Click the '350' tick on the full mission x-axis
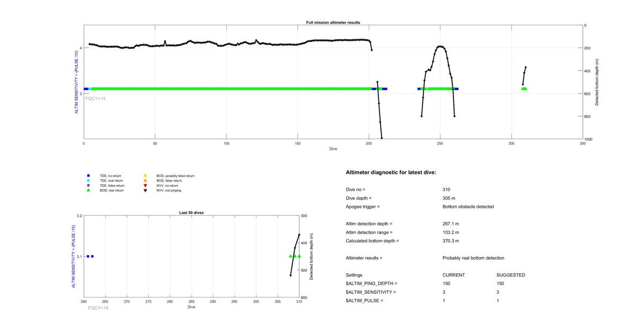The image size is (644, 334). 582,144
